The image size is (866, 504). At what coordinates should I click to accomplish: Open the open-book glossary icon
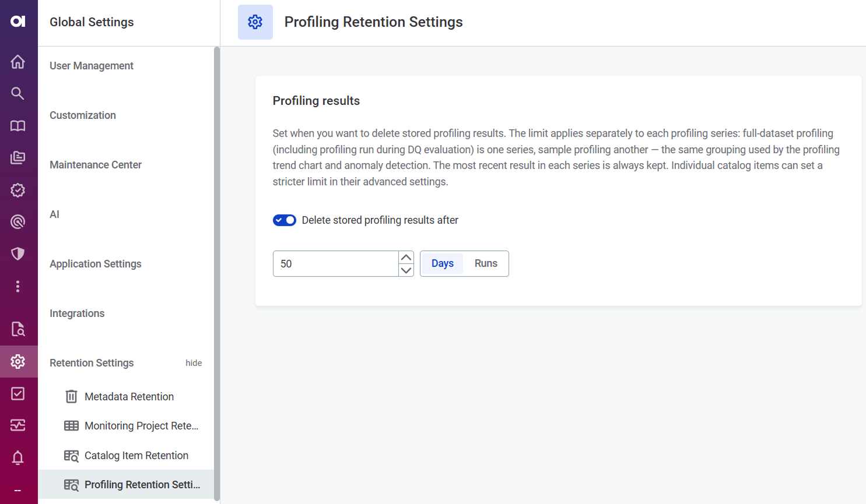pos(18,126)
